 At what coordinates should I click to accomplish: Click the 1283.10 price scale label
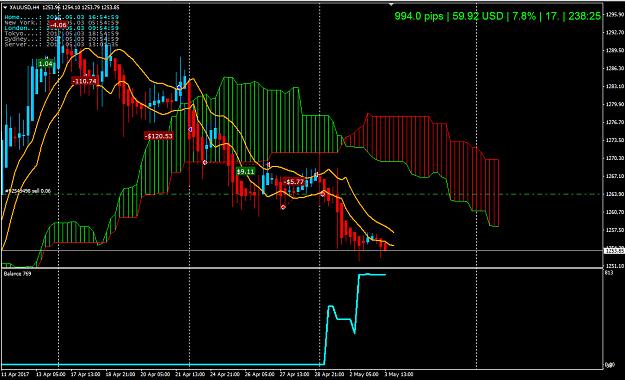(x=615, y=86)
